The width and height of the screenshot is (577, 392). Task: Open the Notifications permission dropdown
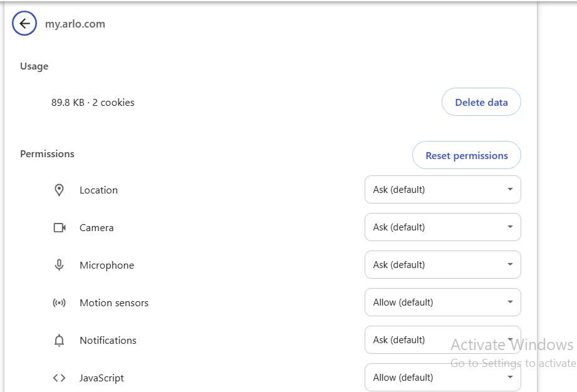[443, 339]
